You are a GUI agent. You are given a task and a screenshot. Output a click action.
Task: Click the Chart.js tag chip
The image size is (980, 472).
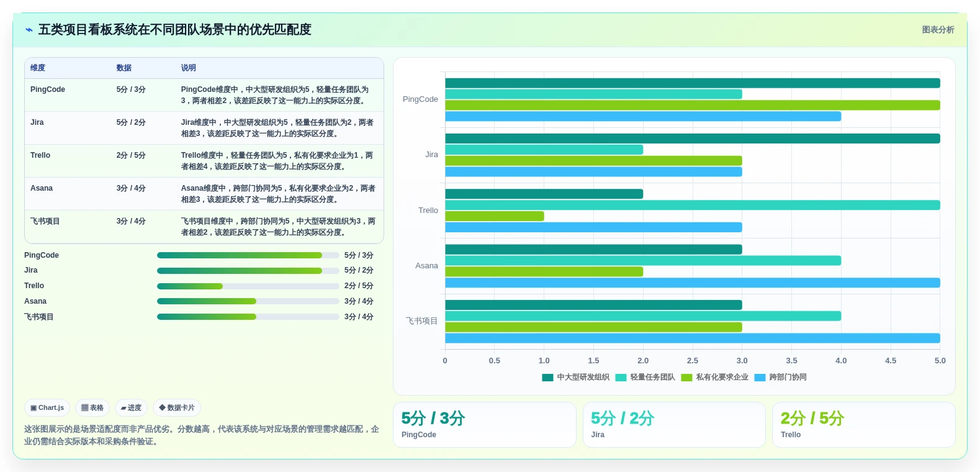tap(47, 408)
